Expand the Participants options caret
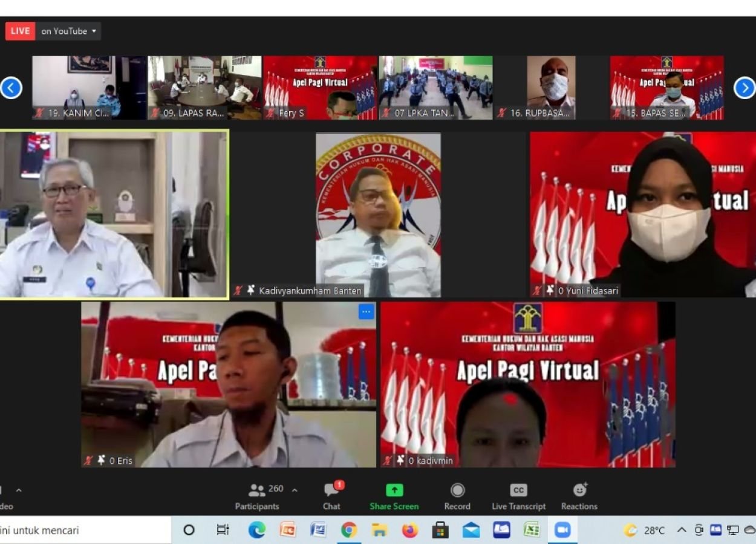The image size is (756, 544). coord(295,490)
